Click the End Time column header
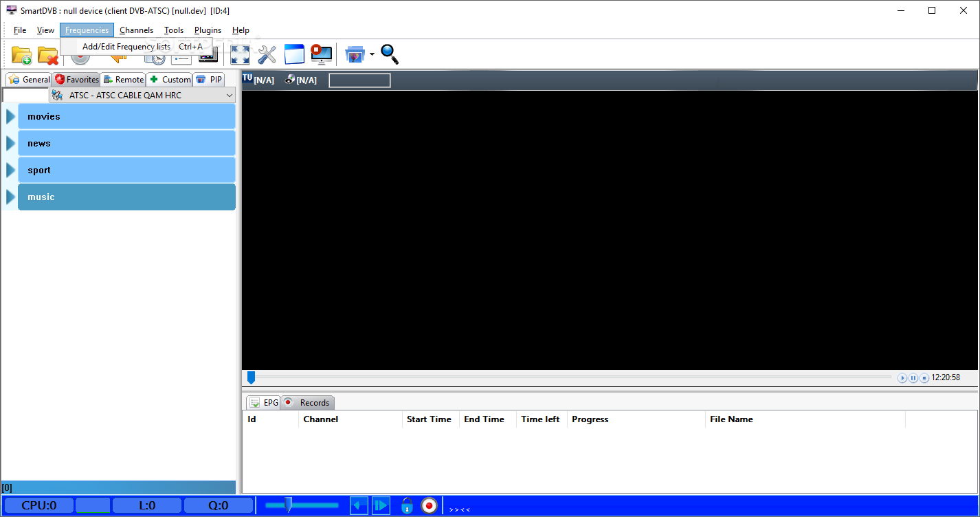Viewport: 980px width, 517px height. pyautogui.click(x=488, y=419)
